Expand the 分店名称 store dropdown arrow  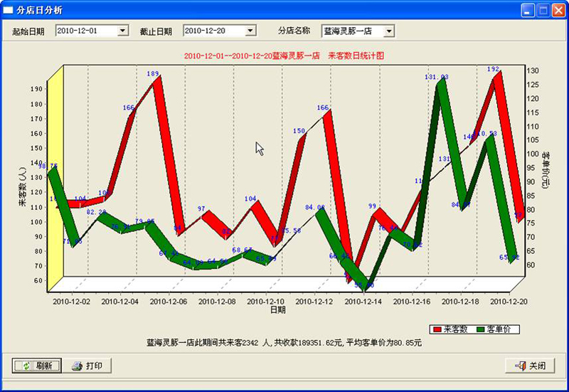point(388,31)
